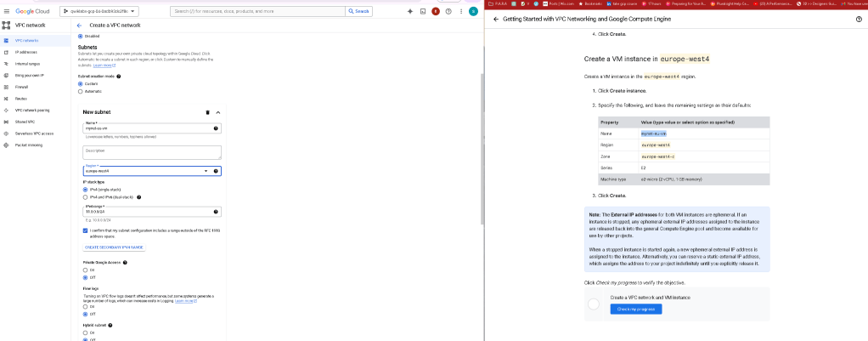Select the Custom subnet creation mode
The image size is (868, 341).
pyautogui.click(x=81, y=83)
